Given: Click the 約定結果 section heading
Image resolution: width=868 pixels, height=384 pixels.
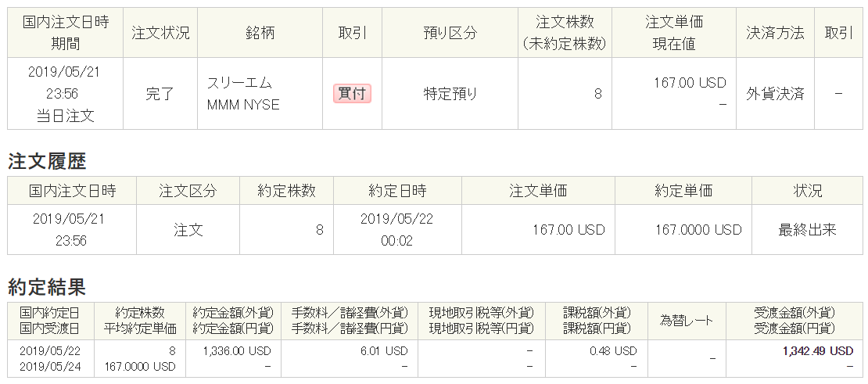Looking at the screenshot, I should 47,287.
